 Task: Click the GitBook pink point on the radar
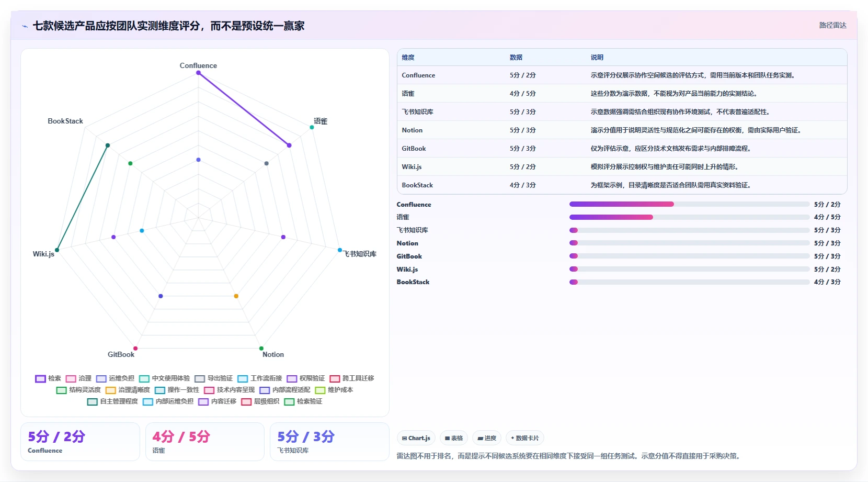(x=135, y=349)
